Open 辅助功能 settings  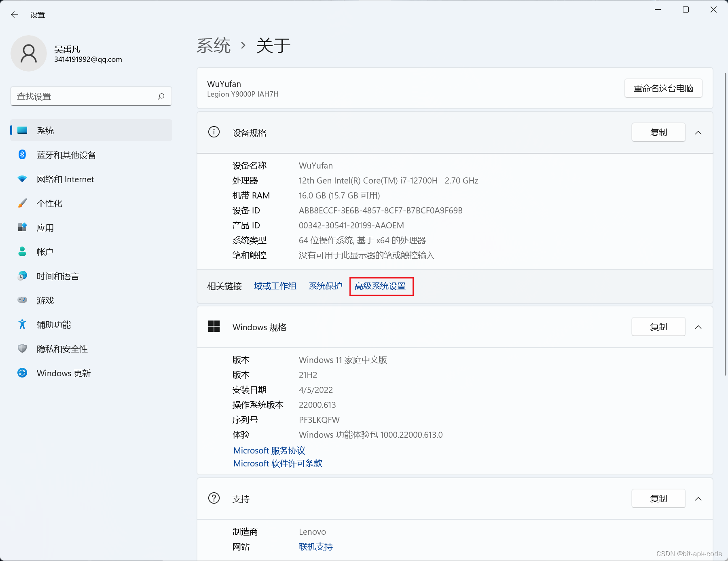91,325
